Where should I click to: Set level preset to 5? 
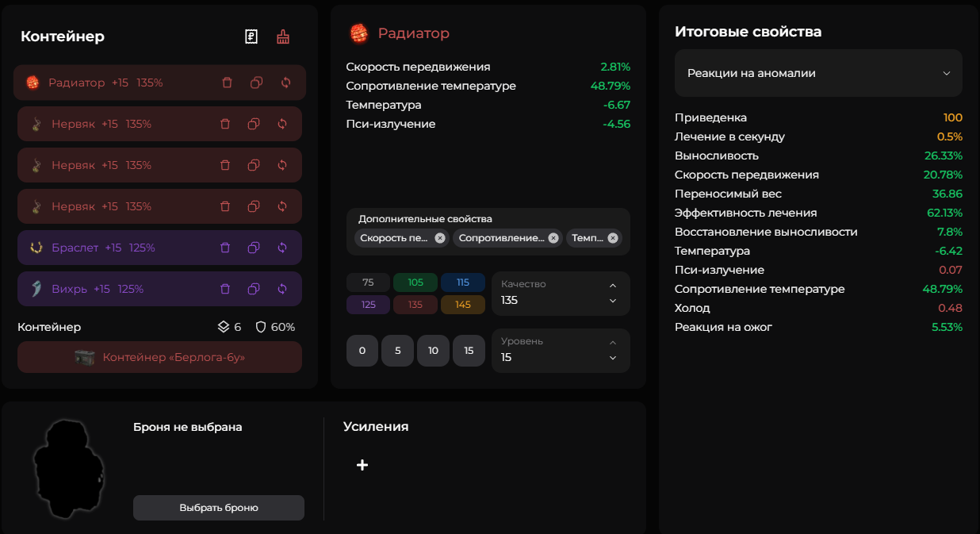coord(398,351)
